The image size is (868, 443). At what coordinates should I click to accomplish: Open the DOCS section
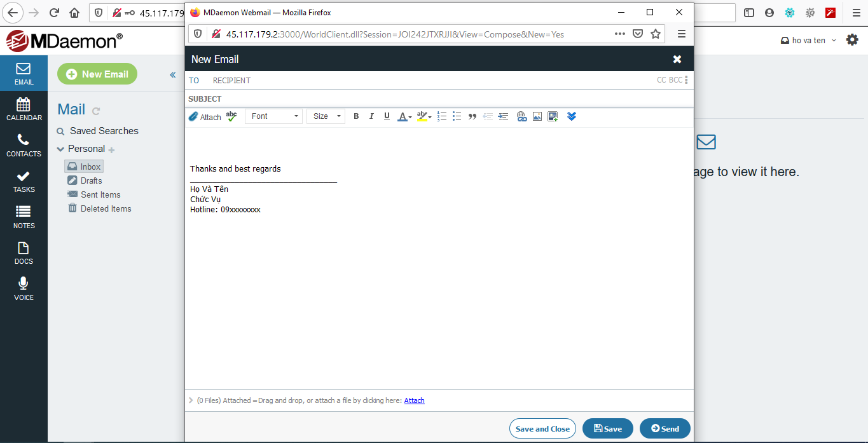pos(24,253)
